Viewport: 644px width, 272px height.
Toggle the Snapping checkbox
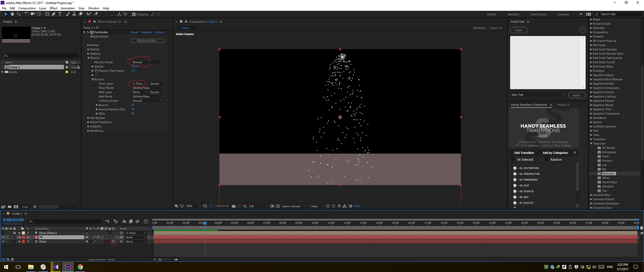coord(134,14)
